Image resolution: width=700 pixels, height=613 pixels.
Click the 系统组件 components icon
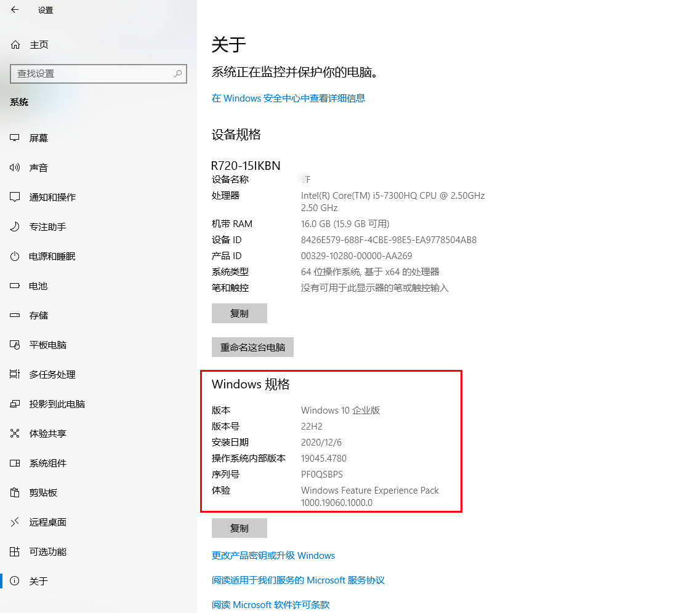15,463
